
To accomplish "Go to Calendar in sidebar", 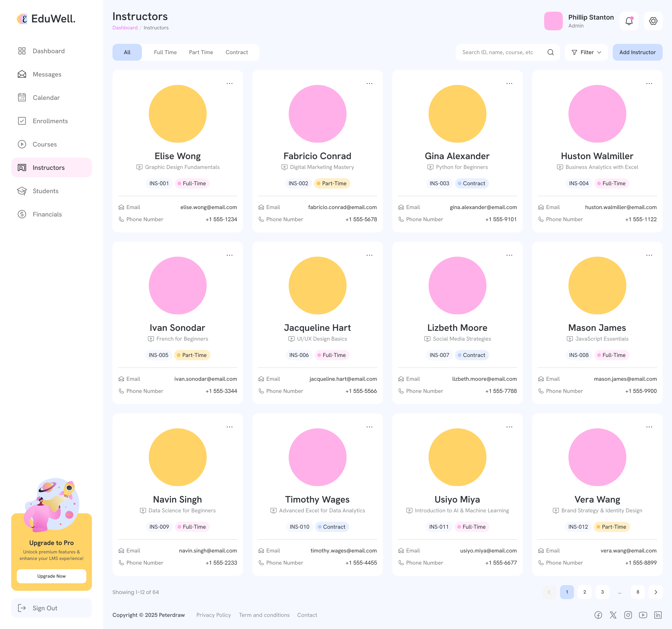I will [x=46, y=98].
